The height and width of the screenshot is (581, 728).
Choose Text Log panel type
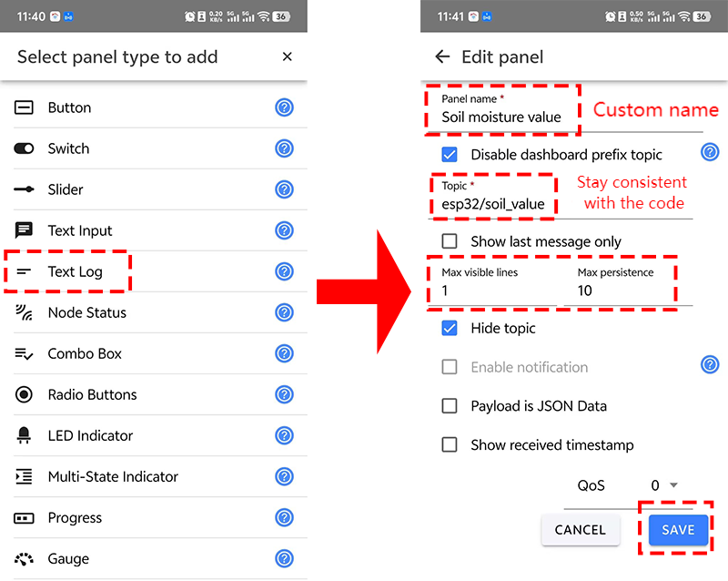click(153, 271)
